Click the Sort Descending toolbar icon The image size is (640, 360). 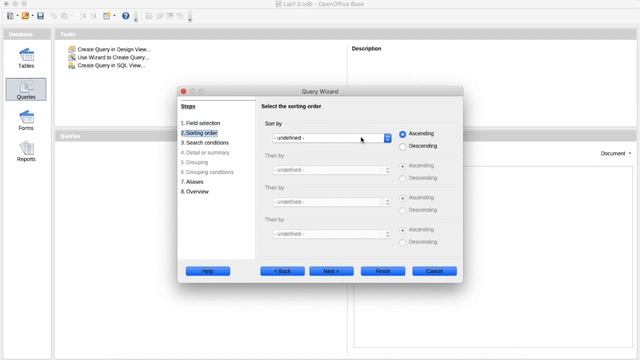[x=93, y=16]
